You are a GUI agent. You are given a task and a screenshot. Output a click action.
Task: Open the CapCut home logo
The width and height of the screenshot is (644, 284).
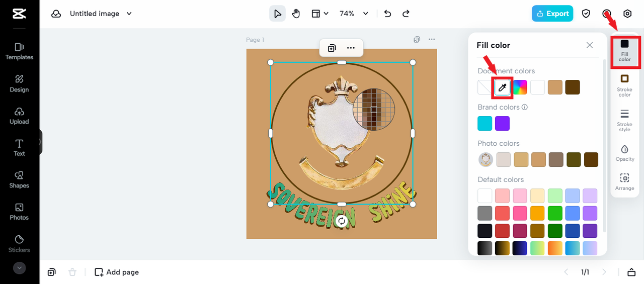pos(19,14)
